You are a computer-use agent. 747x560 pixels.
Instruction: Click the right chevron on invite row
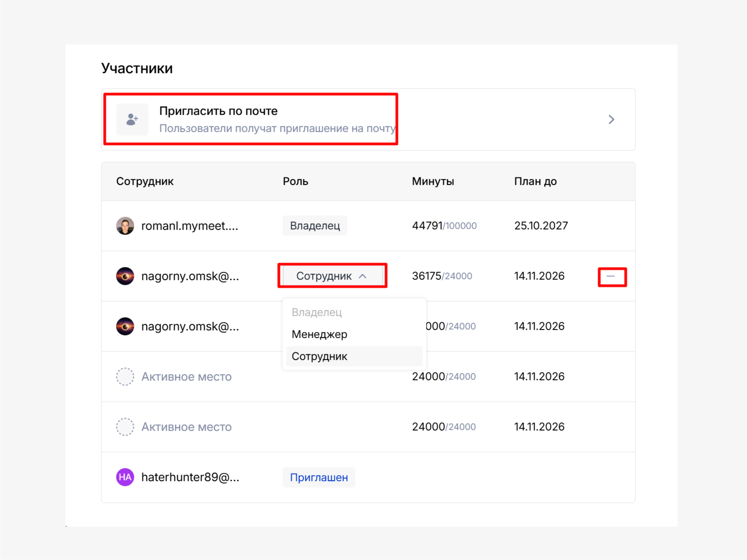[x=611, y=119]
